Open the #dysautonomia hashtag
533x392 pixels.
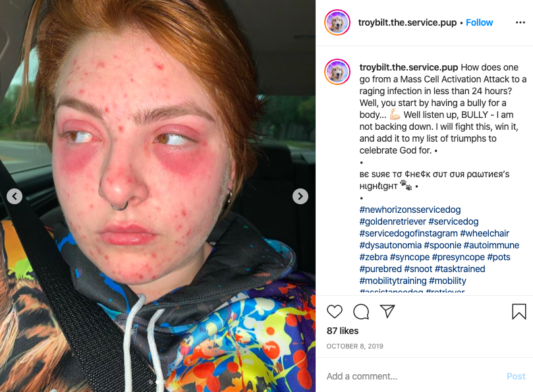[391, 245]
